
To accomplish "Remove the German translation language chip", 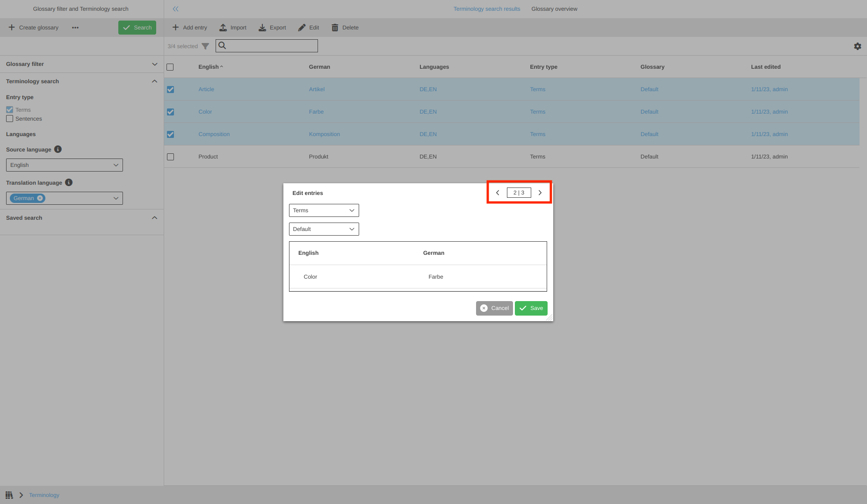I will pyautogui.click(x=39, y=198).
